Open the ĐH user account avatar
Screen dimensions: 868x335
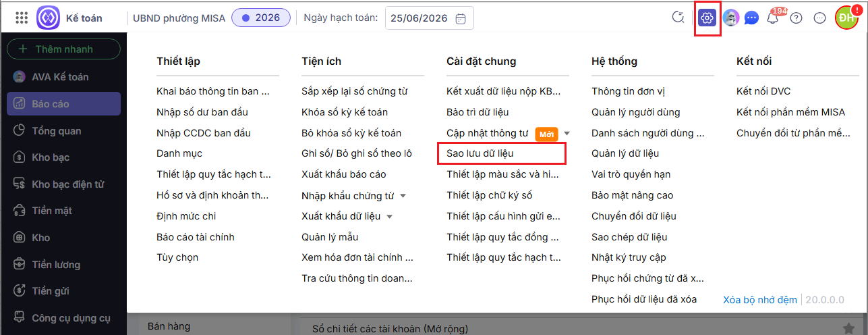coord(846,18)
